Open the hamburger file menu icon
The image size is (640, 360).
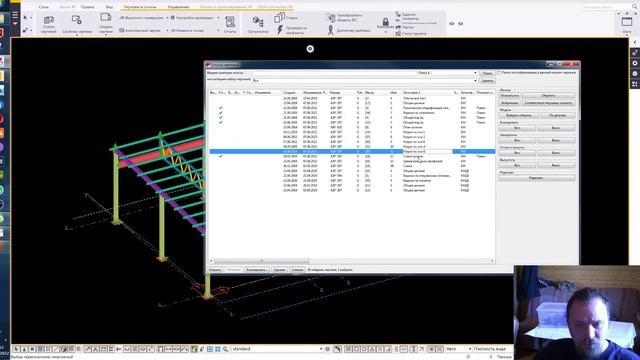pyautogui.click(x=15, y=17)
